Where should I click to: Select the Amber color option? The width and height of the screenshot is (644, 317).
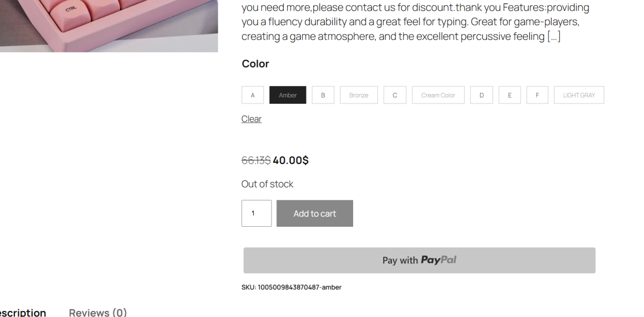click(x=288, y=95)
